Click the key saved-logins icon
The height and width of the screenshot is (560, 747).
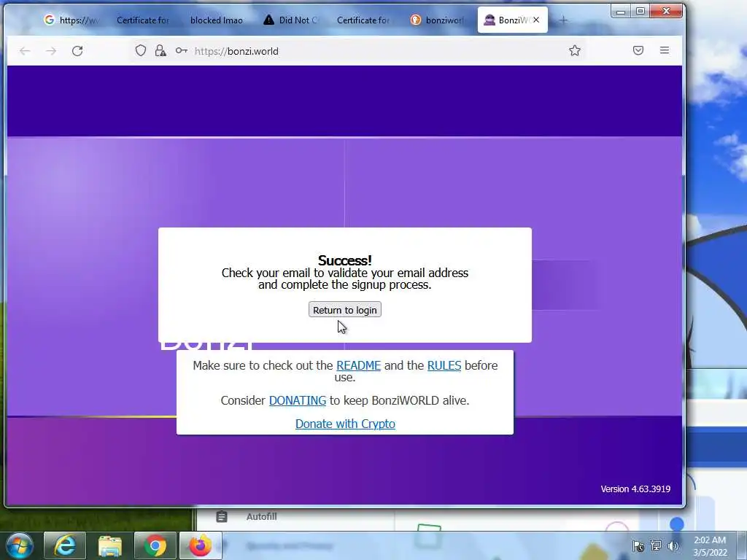point(181,50)
